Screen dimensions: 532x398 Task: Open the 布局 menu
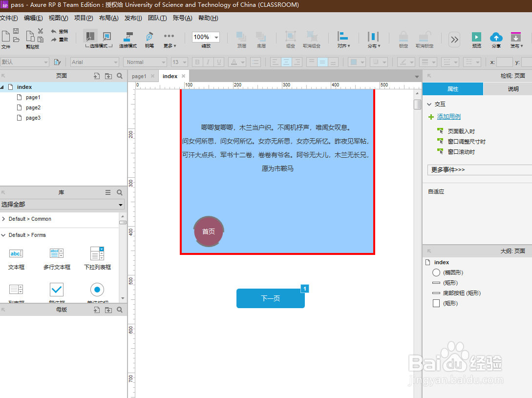click(108, 18)
